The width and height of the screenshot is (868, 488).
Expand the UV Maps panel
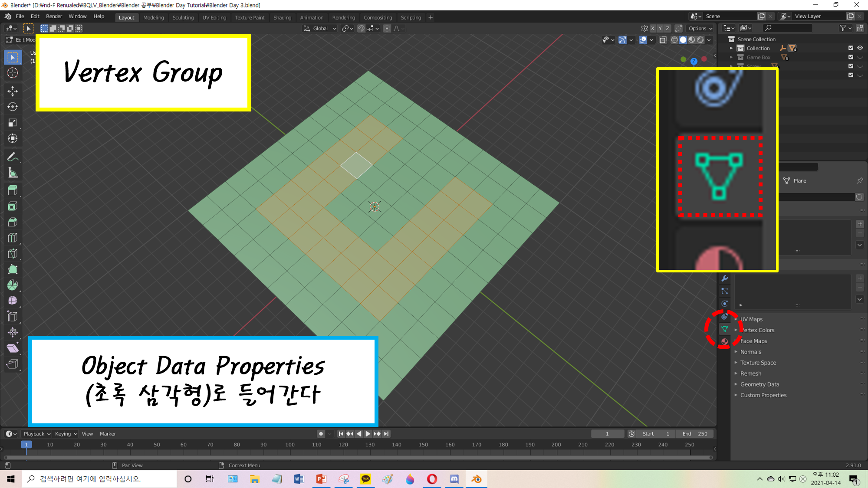pos(751,319)
